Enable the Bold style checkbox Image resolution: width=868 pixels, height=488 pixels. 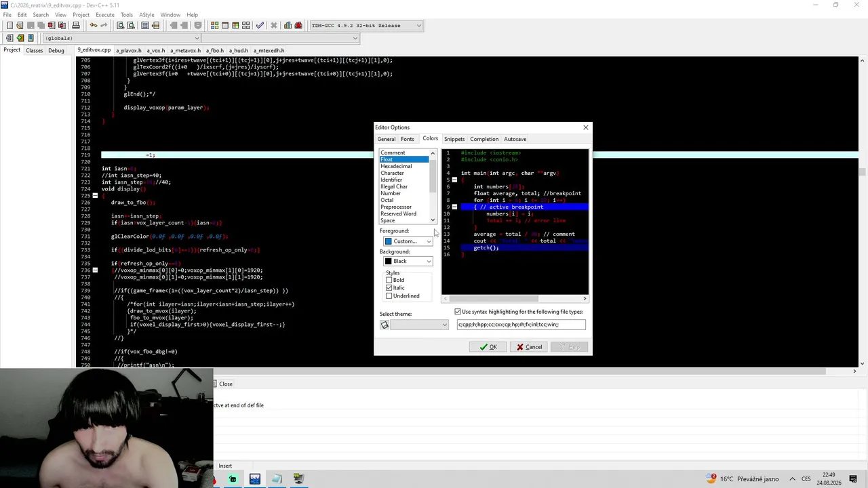pyautogui.click(x=389, y=280)
